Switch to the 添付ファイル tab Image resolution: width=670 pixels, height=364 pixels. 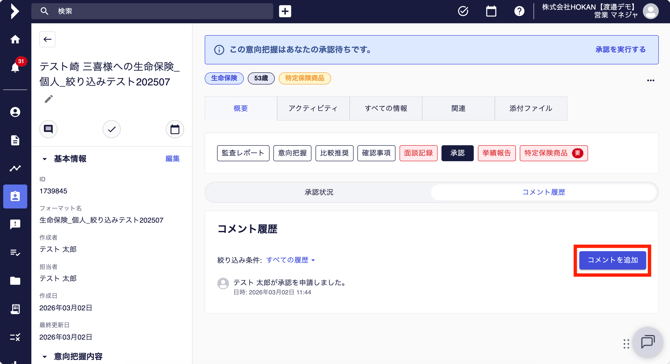531,109
